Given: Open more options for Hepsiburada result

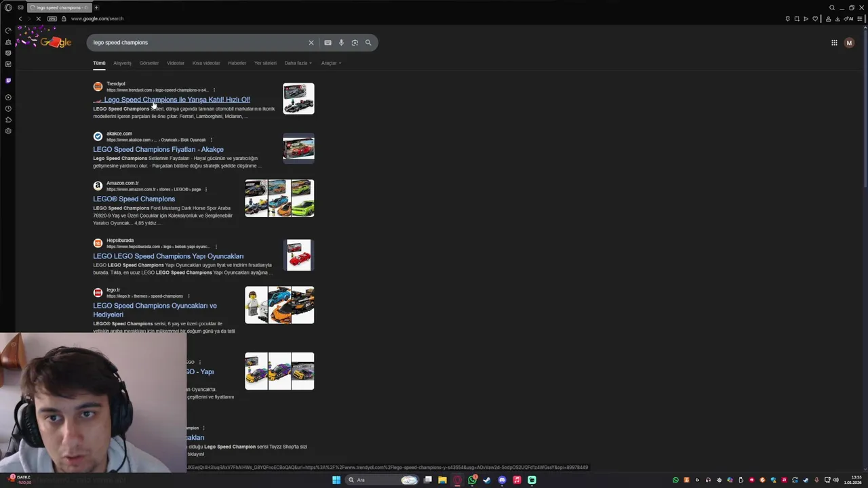Looking at the screenshot, I should coord(216,247).
